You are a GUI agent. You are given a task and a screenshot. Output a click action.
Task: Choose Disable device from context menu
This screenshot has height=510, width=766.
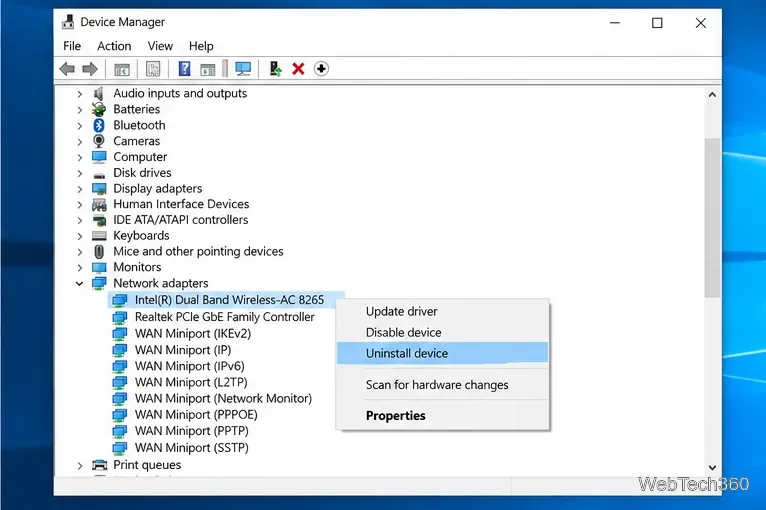click(x=442, y=332)
